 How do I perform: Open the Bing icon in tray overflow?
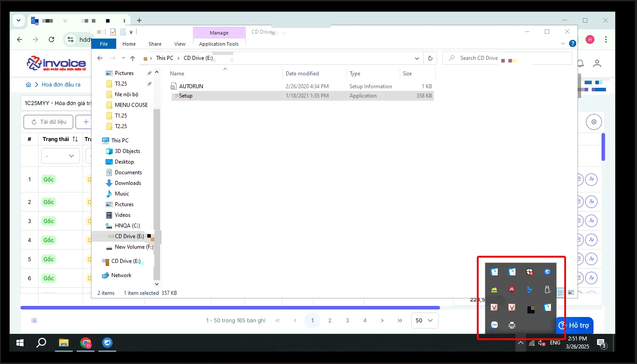(529, 290)
